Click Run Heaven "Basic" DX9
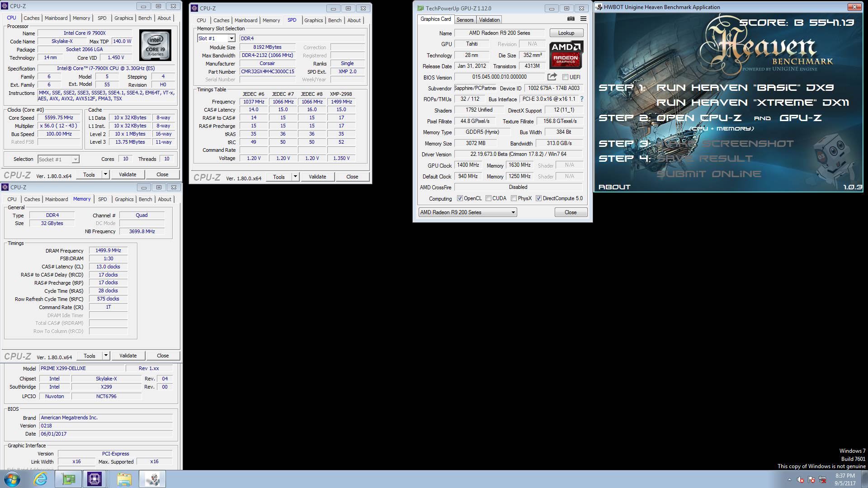Screen dimensions: 868x488 pyautogui.click(x=745, y=88)
